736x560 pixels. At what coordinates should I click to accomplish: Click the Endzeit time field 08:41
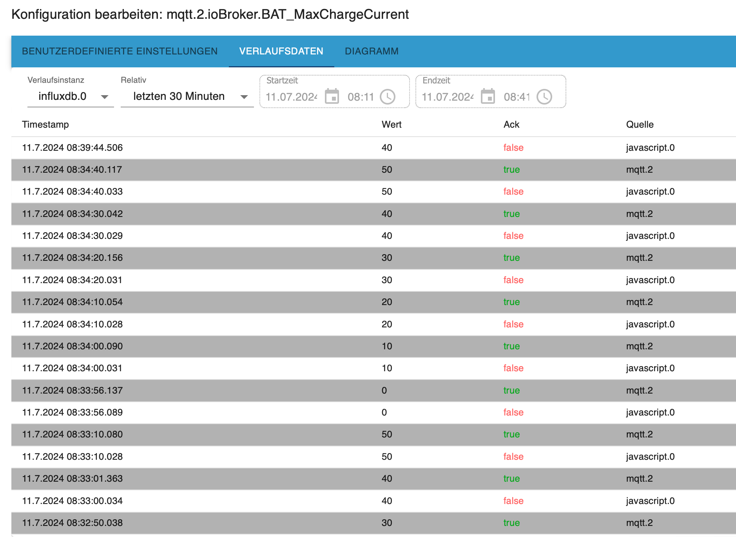(517, 97)
